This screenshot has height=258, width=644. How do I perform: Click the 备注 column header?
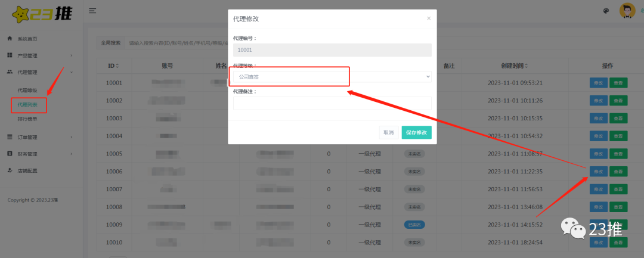(x=448, y=66)
